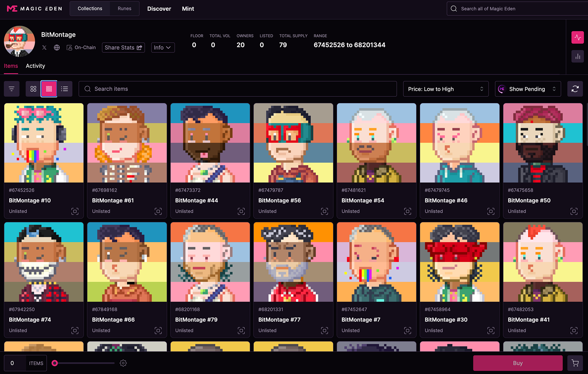
Task: Open the BitMontage #56 thumbnail image
Action: [x=293, y=143]
